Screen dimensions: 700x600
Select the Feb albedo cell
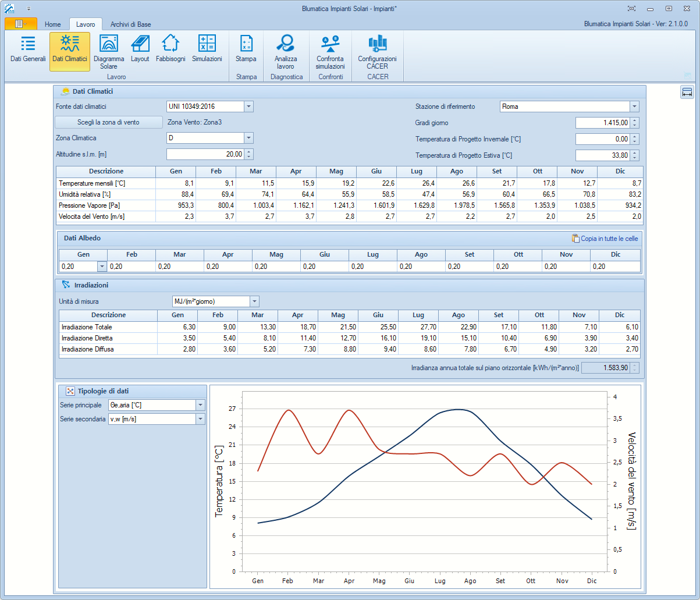(131, 267)
